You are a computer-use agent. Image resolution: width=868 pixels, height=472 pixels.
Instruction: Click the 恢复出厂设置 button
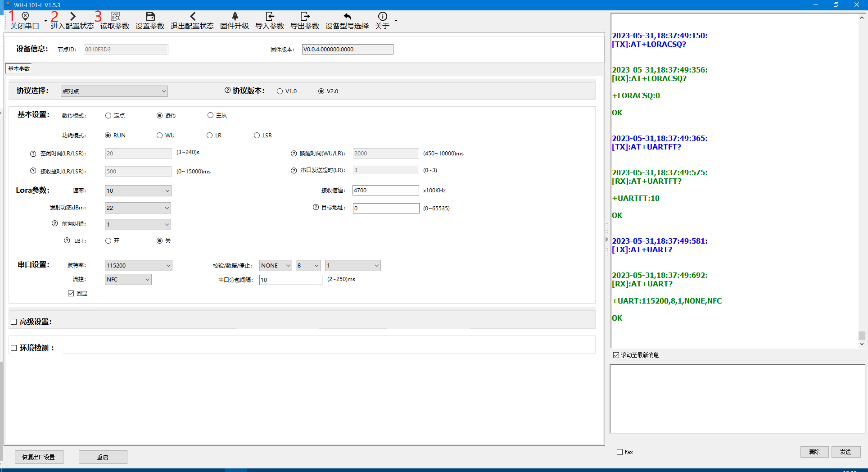pos(39,457)
